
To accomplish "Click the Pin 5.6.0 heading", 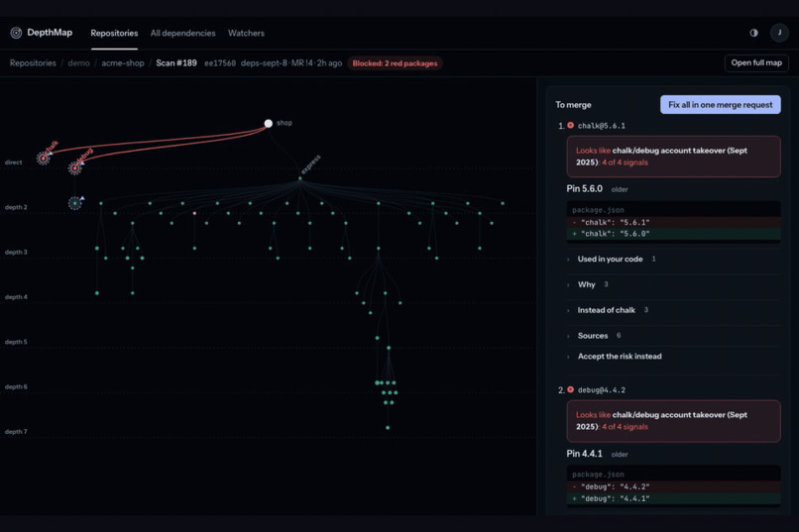I will click(585, 189).
